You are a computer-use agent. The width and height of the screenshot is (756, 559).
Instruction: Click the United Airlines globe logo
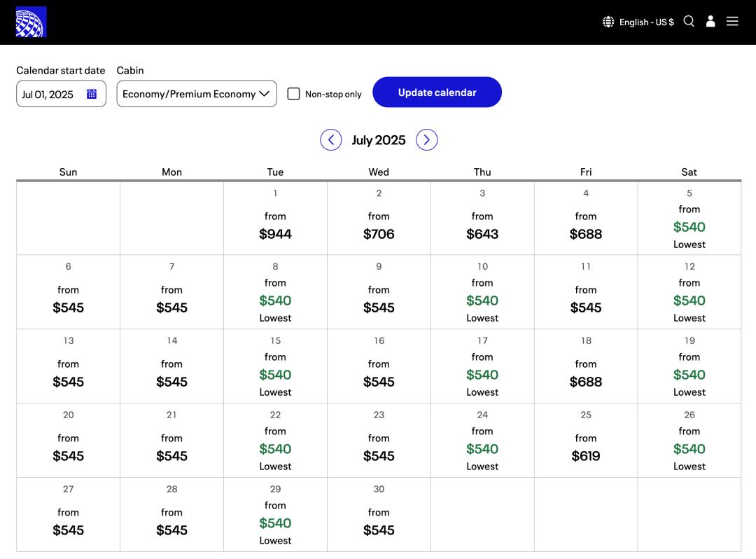[31, 22]
